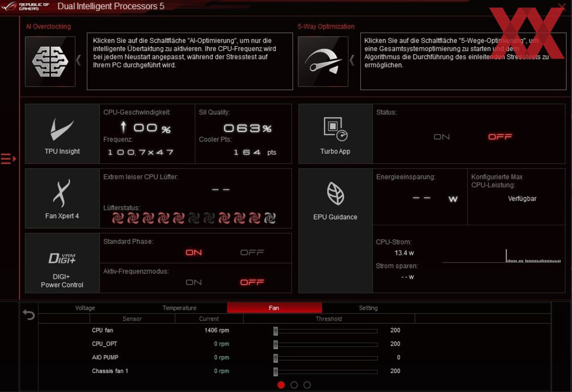This screenshot has height=392, width=572.
Task: Collapse the AI Overclocking description arrow
Action: pyautogui.click(x=79, y=61)
